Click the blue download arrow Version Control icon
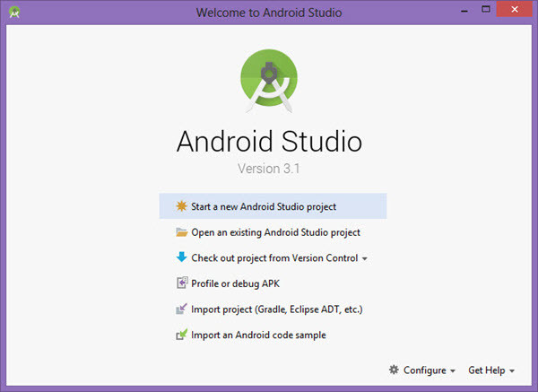Screen dimensions: 538x392 pyautogui.click(x=182, y=258)
